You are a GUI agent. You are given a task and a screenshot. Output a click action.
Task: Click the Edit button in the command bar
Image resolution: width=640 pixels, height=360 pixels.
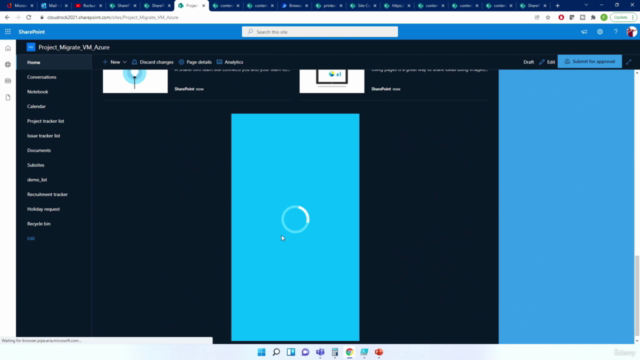click(x=547, y=62)
